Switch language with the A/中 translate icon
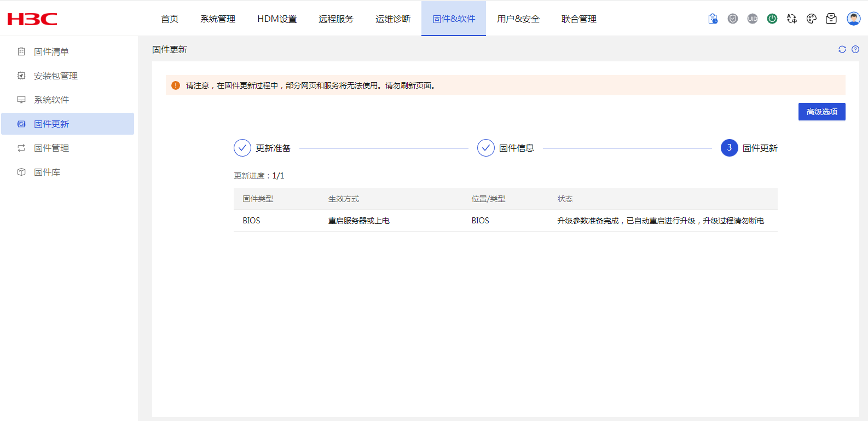868x421 pixels. tap(792, 19)
